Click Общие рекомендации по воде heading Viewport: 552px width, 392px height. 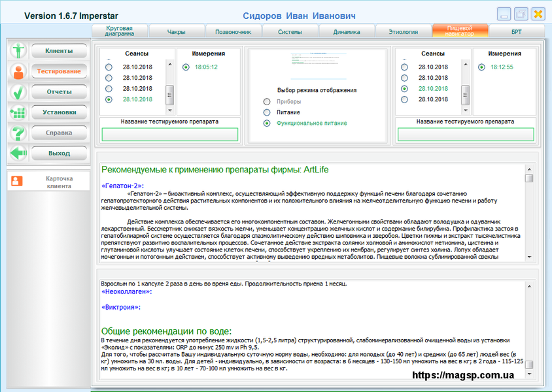[x=167, y=331]
